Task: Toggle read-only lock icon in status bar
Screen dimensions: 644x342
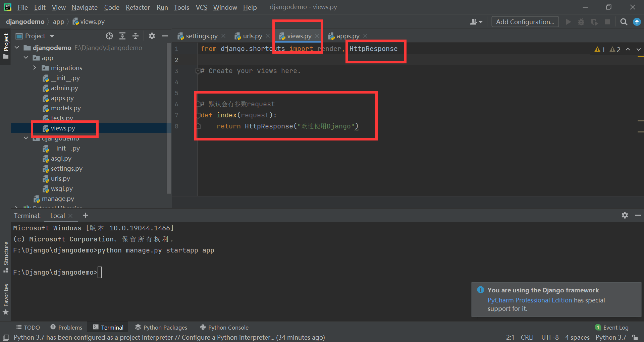Action: coord(635,337)
